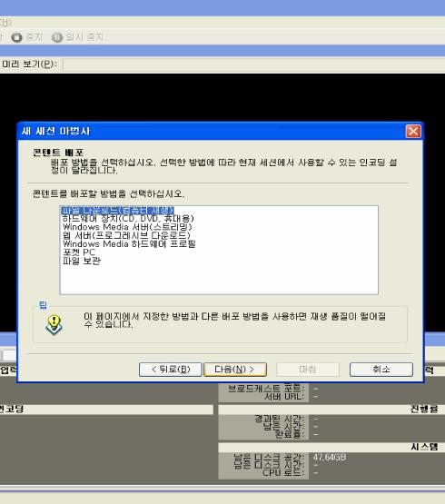445x504 pixels.
Task: Click the 취소 cancel button
Action: [x=381, y=370]
